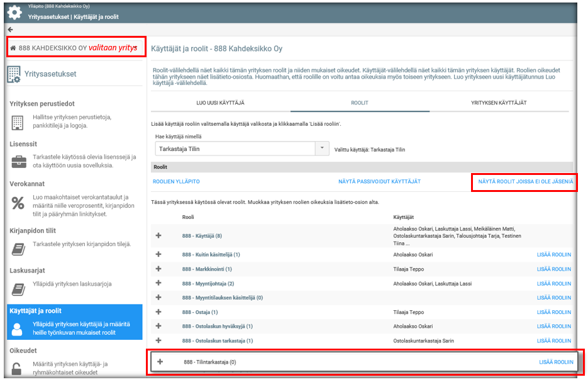Viewport: 588px width, 382px height.
Task: Select the Roolit tab
Action: coord(360,103)
